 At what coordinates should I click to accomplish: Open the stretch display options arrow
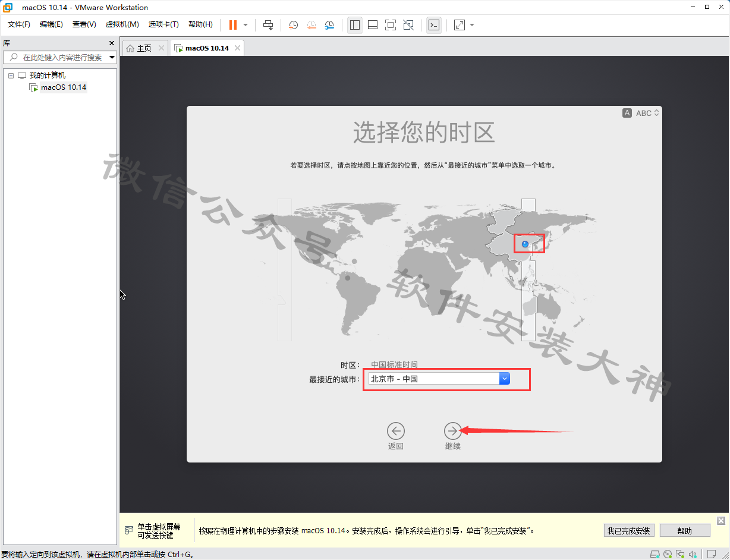pyautogui.click(x=472, y=25)
